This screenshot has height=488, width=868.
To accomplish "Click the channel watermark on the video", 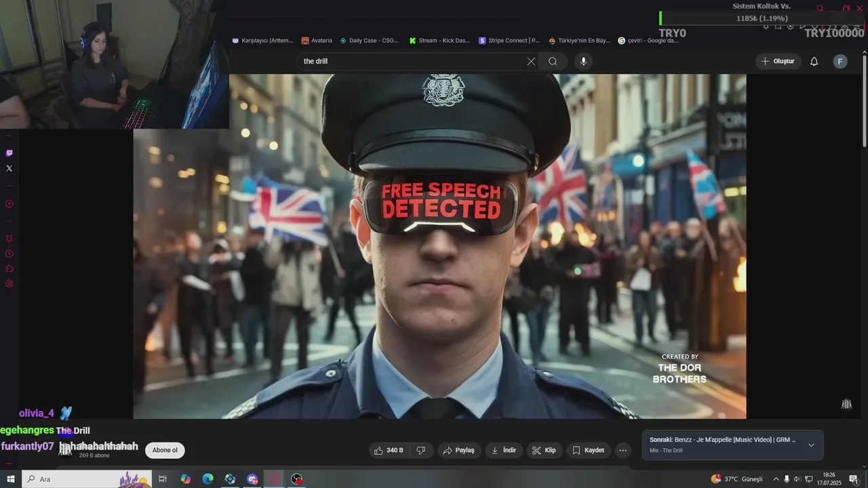I will pyautogui.click(x=846, y=404).
